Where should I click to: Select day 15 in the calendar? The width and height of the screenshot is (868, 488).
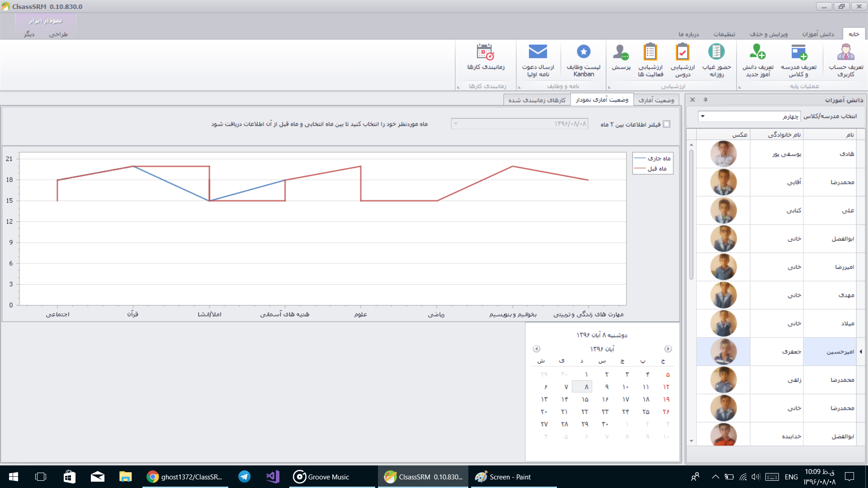585,399
